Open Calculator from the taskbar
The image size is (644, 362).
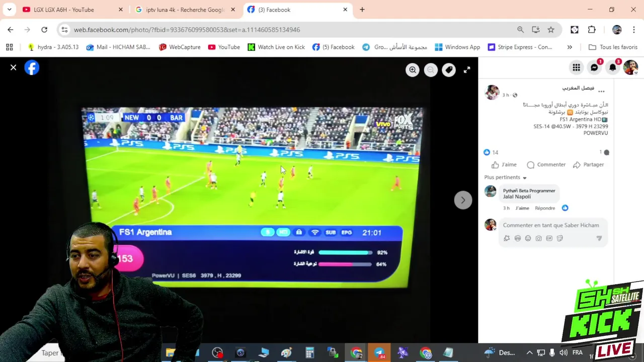tap(310, 353)
